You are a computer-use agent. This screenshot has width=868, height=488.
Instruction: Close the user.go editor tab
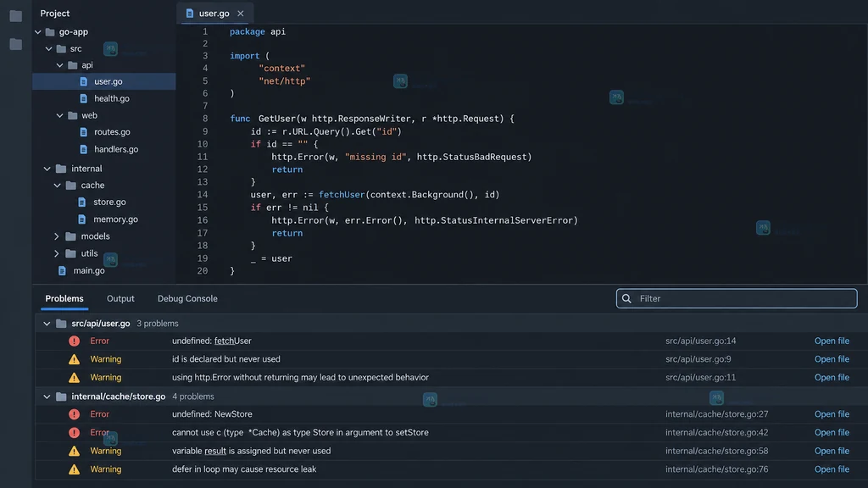pos(240,14)
